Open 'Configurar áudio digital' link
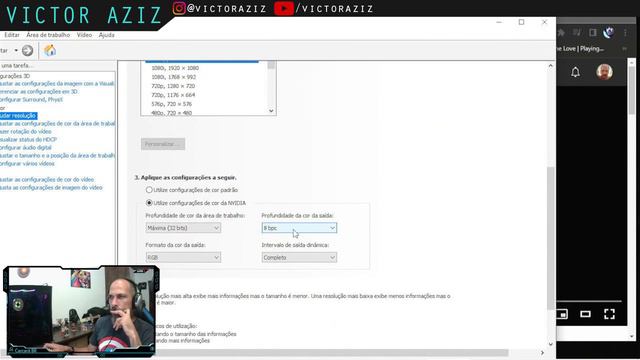640x360 pixels. [x=26, y=147]
